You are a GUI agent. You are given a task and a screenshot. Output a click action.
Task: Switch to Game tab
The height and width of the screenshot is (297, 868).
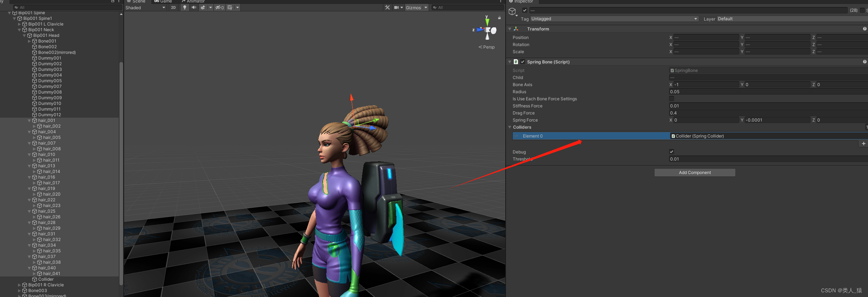[163, 1]
